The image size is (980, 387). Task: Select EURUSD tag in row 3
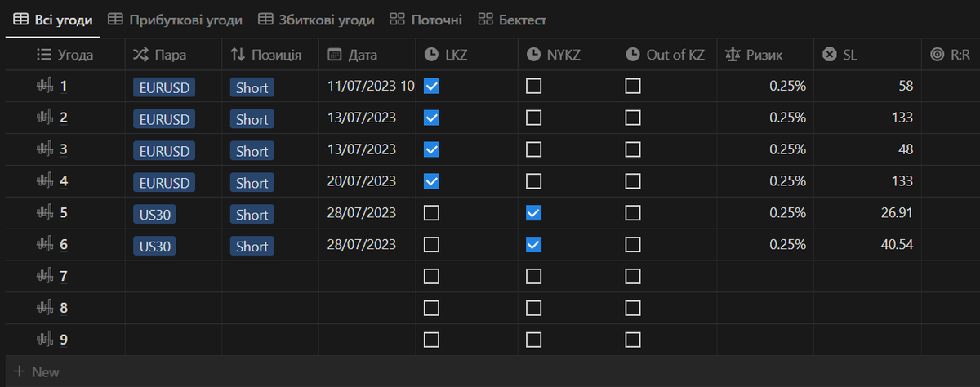[x=164, y=151]
